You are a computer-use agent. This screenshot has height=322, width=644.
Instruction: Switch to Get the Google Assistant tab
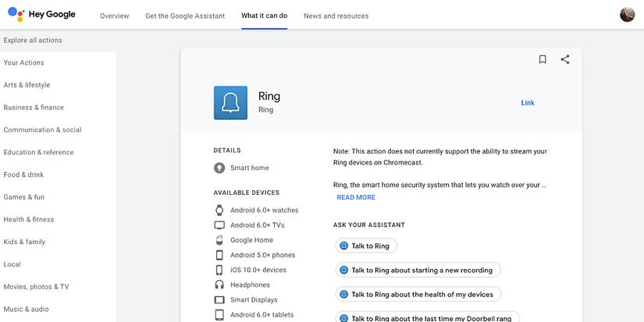coord(185,16)
